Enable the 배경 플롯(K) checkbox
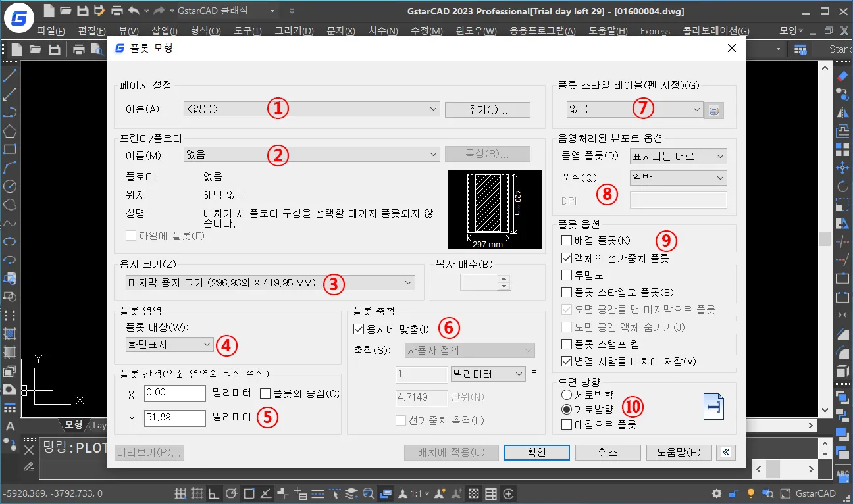This screenshot has height=504, width=853. pos(566,241)
